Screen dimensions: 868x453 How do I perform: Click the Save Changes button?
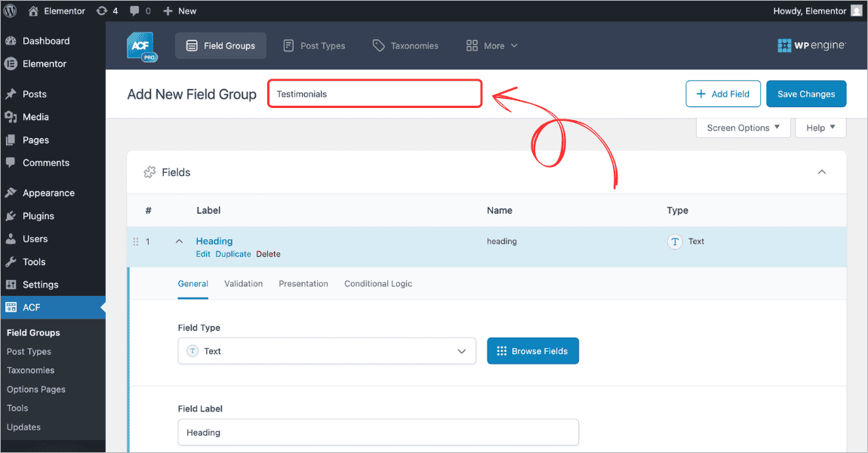tap(806, 94)
